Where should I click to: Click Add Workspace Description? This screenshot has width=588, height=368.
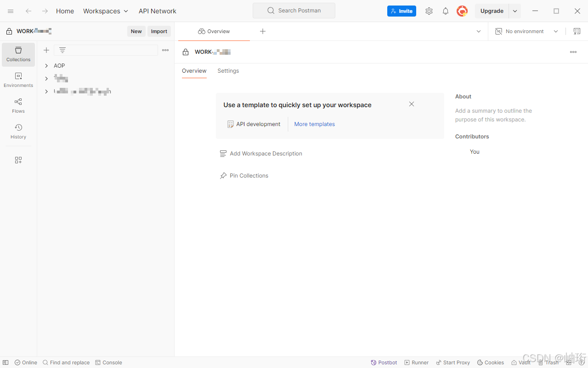[x=261, y=154]
